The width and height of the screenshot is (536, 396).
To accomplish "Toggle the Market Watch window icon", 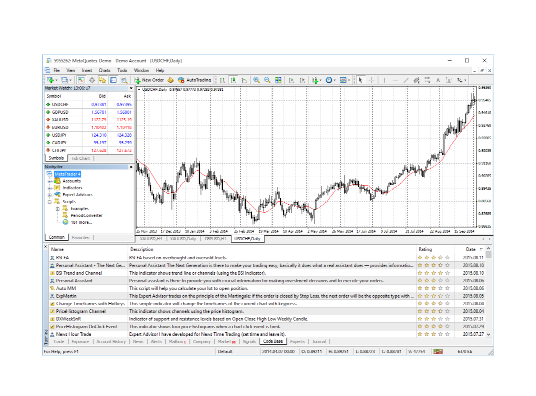I will [x=81, y=80].
